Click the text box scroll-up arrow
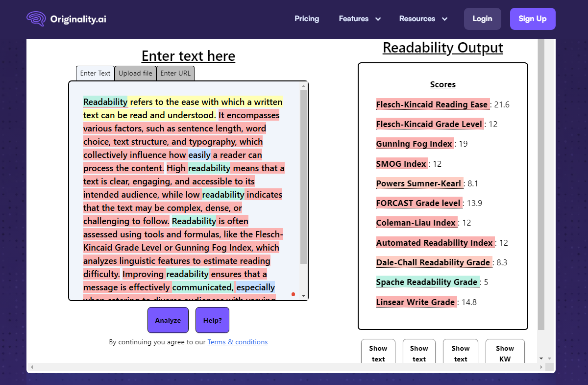This screenshot has width=588, height=385. click(x=303, y=86)
